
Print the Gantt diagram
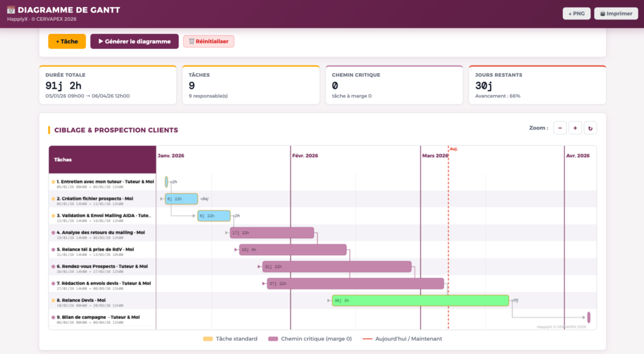616,13
